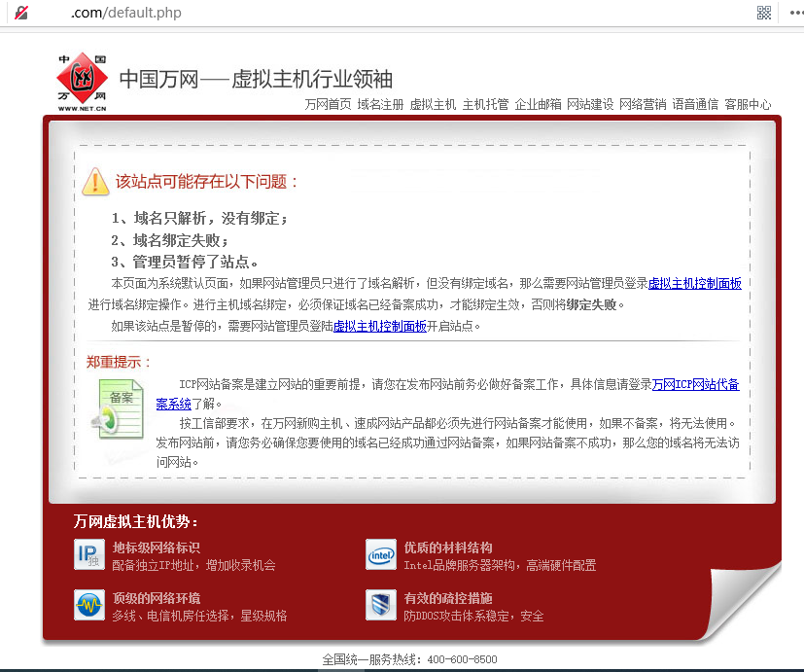Click the 地标级网络标识 title
The width and height of the screenshot is (804, 672).
click(x=157, y=548)
